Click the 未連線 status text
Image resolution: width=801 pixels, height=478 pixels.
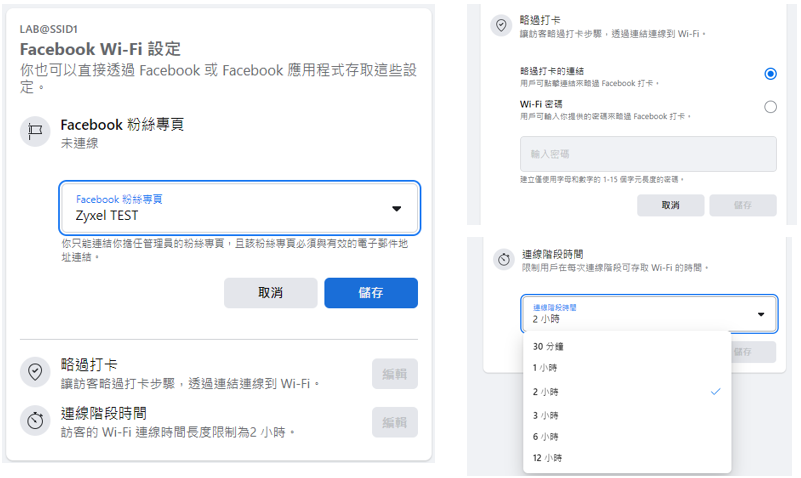click(79, 144)
